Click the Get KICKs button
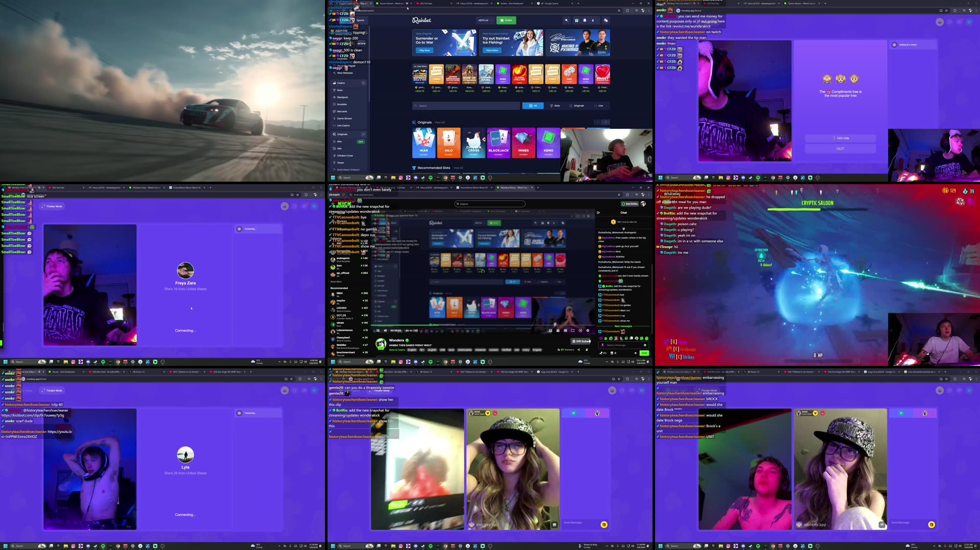Image resolution: width=980 pixels, height=550 pixels. [x=630, y=204]
